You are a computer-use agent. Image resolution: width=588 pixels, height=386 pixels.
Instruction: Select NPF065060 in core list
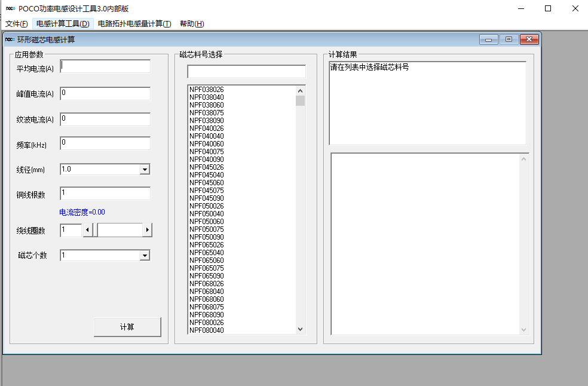tap(242, 261)
